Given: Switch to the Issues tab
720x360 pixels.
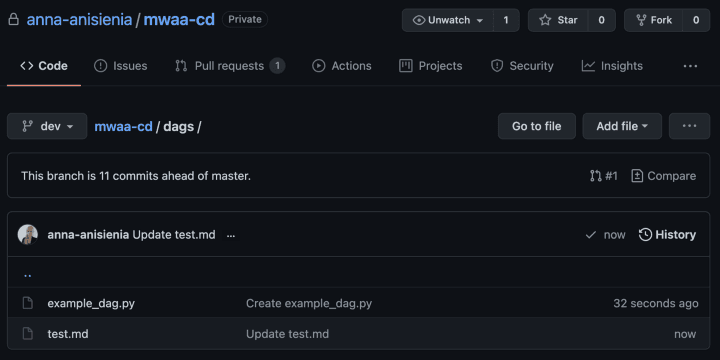Looking at the screenshot, I should pyautogui.click(x=121, y=66).
